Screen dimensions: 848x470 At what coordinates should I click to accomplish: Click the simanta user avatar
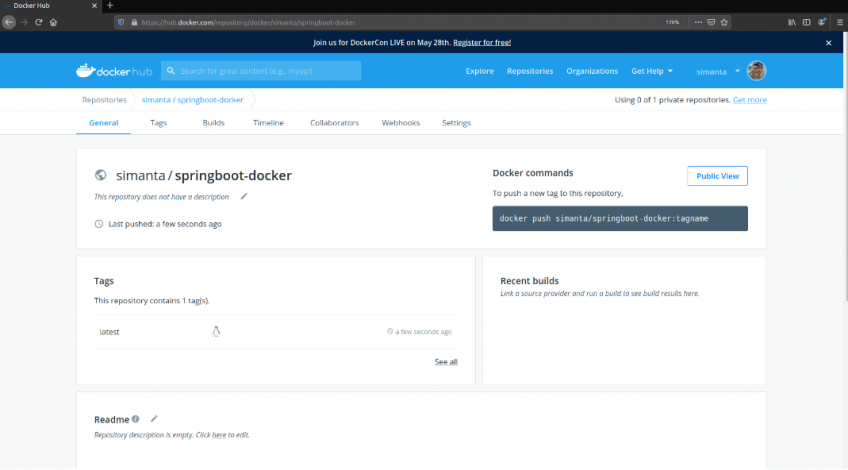coord(756,71)
